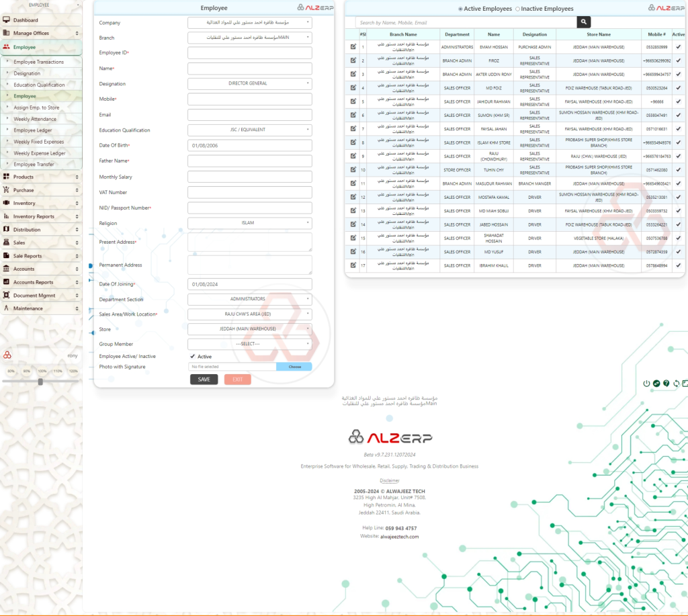The height and width of the screenshot is (616, 688).
Task: Click edit icon for MD FOIZ row
Action: 353,87
